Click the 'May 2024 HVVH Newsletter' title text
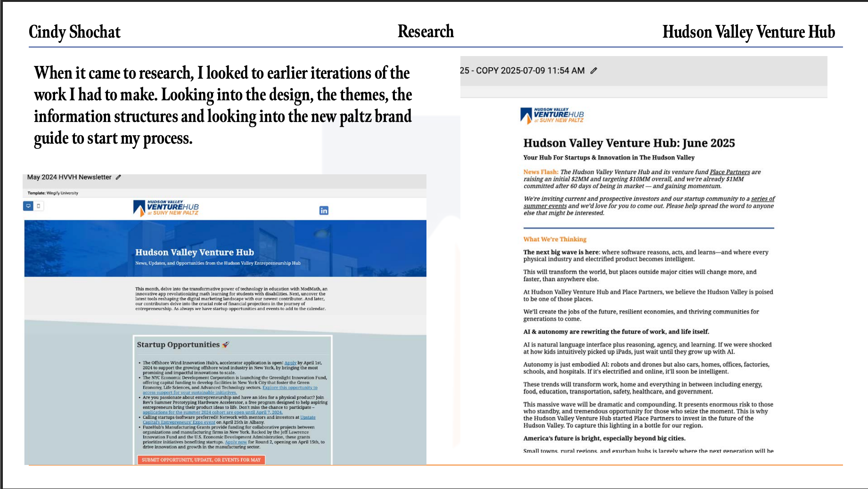 coord(69,177)
